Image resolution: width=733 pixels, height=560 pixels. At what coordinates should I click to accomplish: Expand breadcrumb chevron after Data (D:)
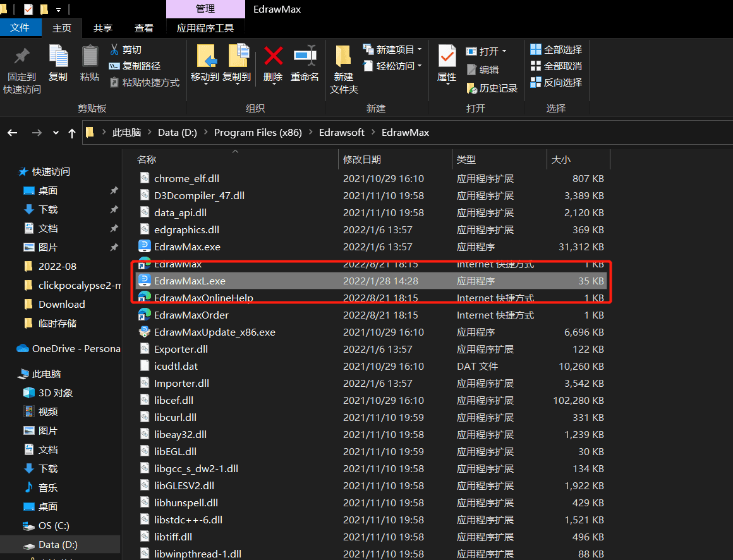[x=206, y=132]
